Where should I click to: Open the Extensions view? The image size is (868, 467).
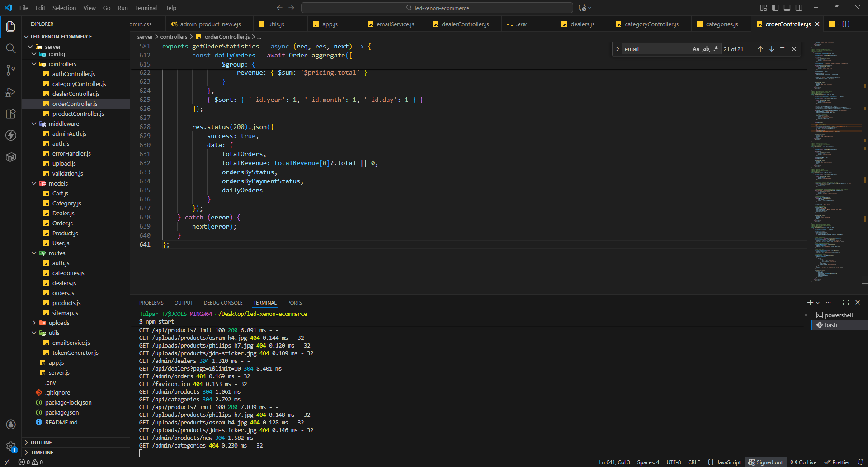[x=11, y=114]
